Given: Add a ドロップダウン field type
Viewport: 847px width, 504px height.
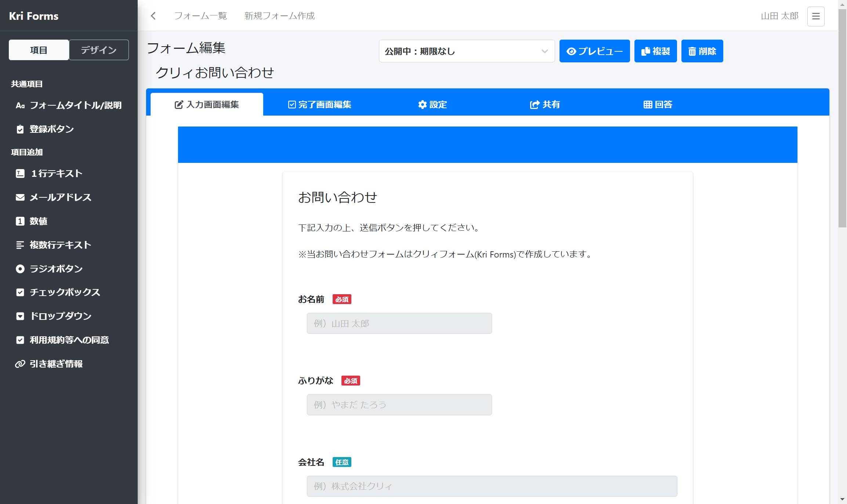Looking at the screenshot, I should pos(61,316).
